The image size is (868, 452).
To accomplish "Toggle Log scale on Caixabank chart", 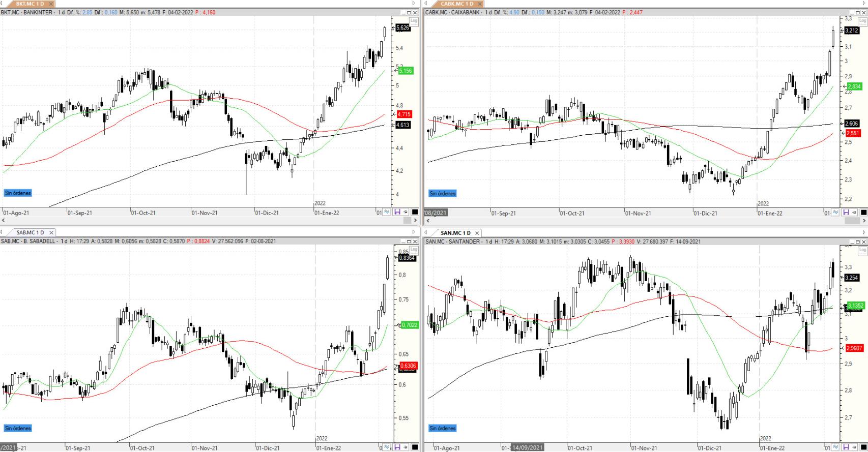I will pos(863,21).
